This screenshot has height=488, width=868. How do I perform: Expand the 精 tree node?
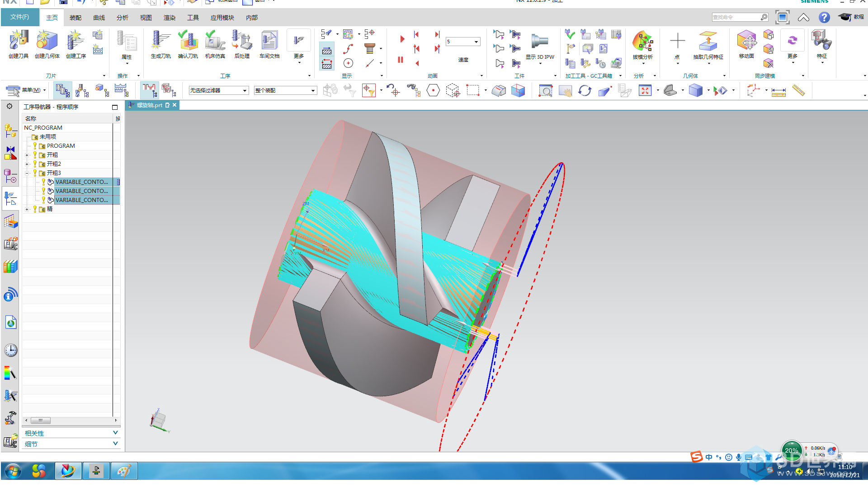pyautogui.click(x=27, y=209)
